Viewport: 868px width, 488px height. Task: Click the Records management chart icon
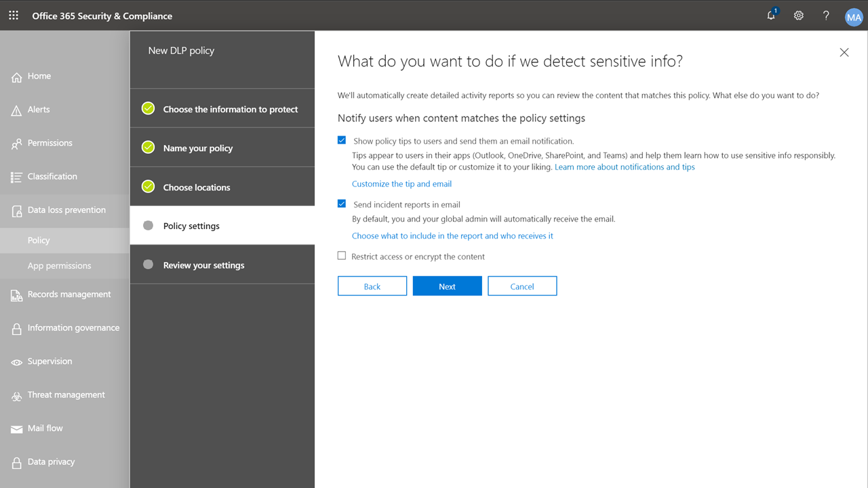coord(17,296)
